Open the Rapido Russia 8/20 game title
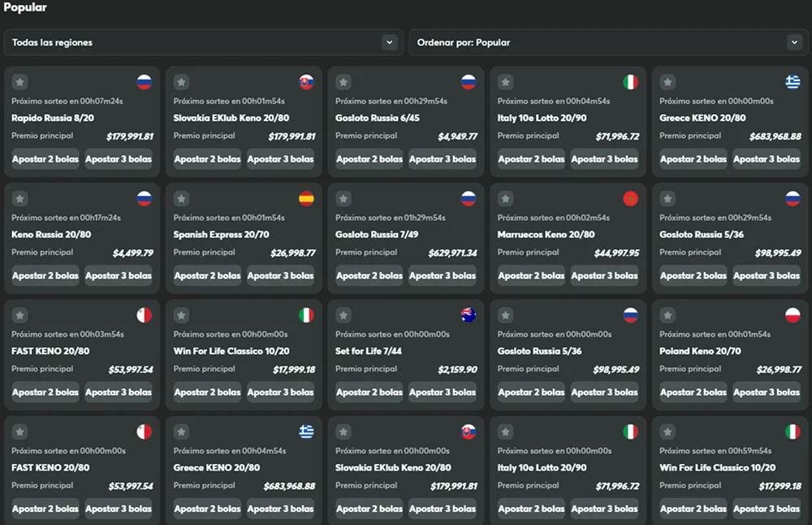The width and height of the screenshot is (812, 525). (53, 118)
